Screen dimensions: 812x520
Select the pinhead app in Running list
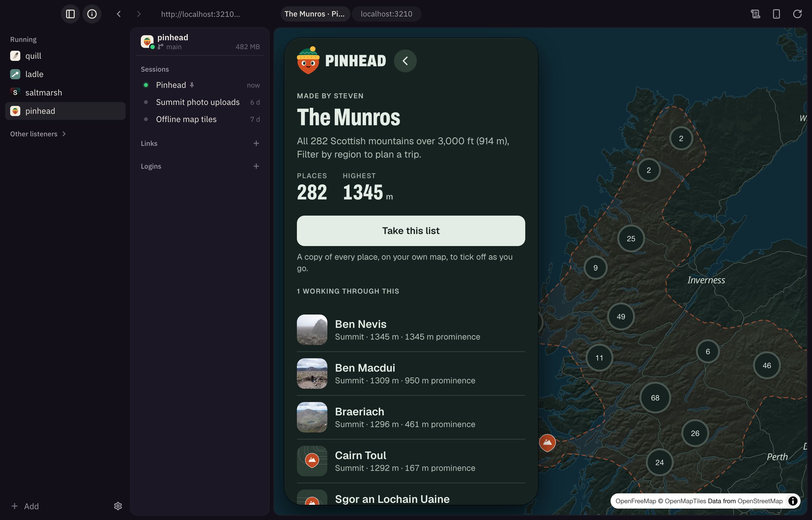point(65,111)
